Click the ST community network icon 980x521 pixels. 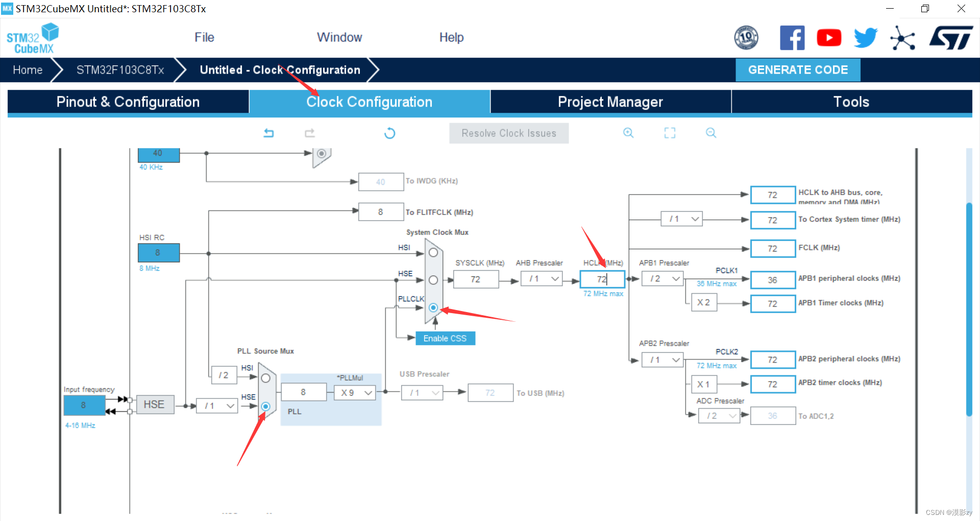[x=902, y=38]
